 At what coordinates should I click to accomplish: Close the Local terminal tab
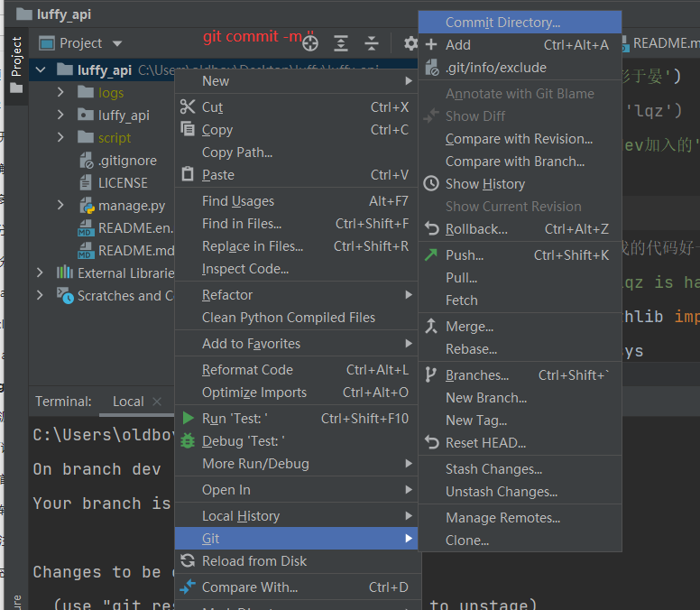point(157,402)
